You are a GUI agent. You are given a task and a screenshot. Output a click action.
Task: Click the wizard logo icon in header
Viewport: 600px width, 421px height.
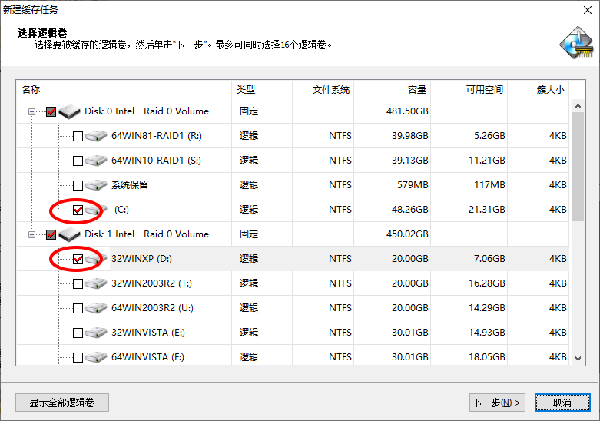click(x=577, y=42)
